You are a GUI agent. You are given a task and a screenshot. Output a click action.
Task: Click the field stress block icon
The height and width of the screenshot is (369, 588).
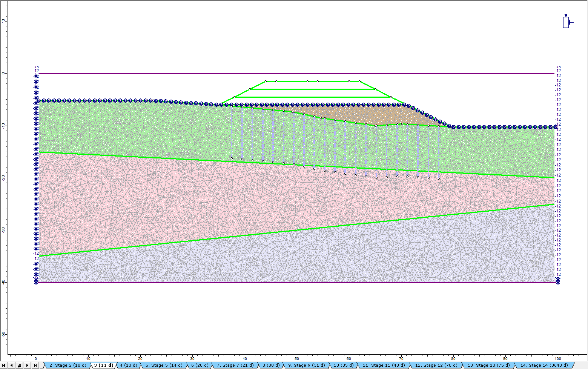point(566,22)
